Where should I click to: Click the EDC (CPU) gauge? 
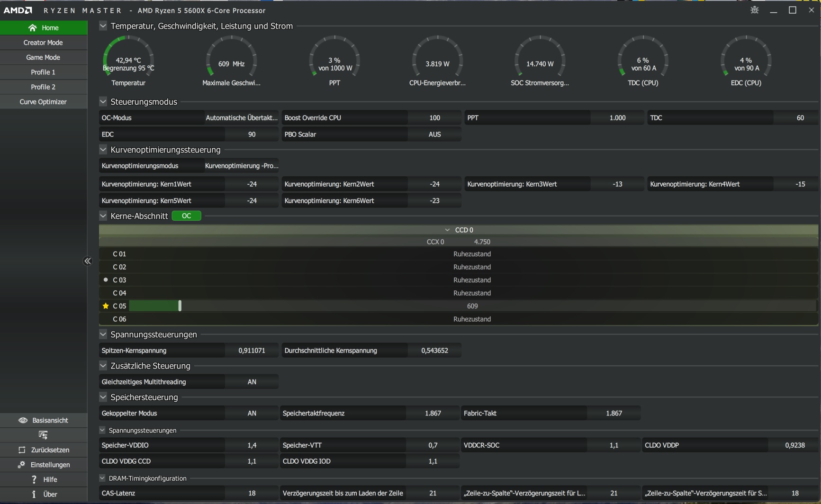[746, 62]
